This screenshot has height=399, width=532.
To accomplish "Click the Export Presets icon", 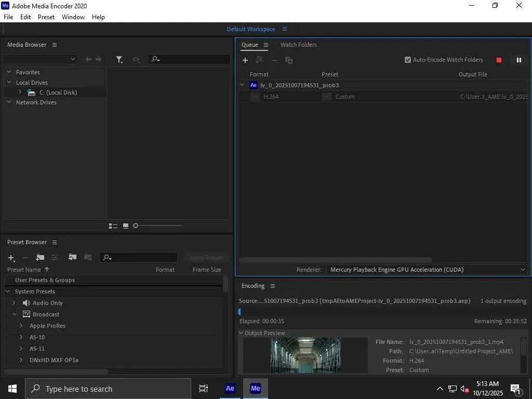I will click(x=87, y=257).
